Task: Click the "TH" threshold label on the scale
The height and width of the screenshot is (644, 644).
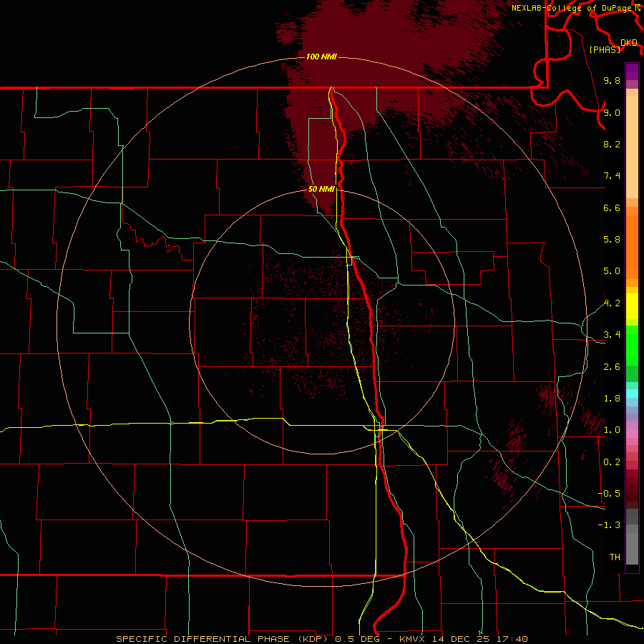Action: [615, 557]
